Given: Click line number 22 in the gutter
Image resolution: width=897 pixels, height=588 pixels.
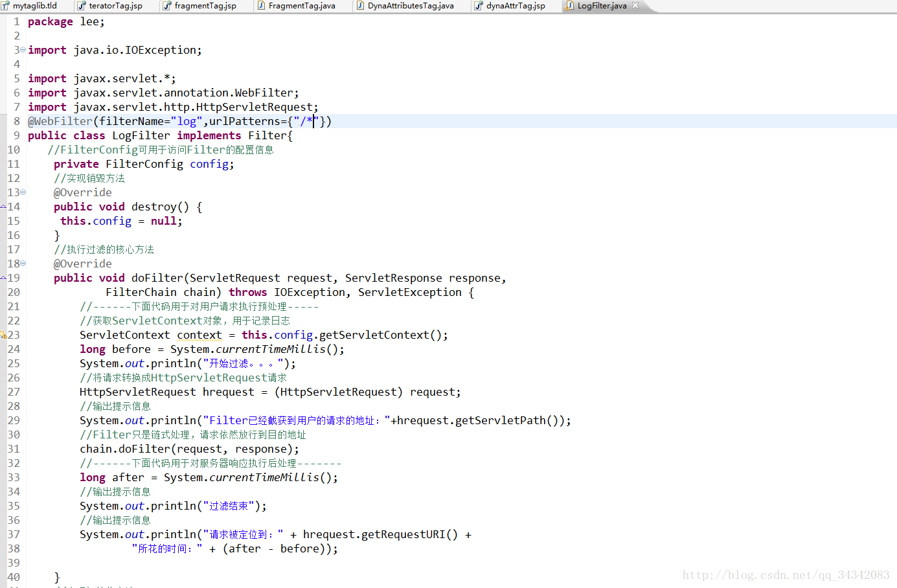Looking at the screenshot, I should tap(14, 321).
